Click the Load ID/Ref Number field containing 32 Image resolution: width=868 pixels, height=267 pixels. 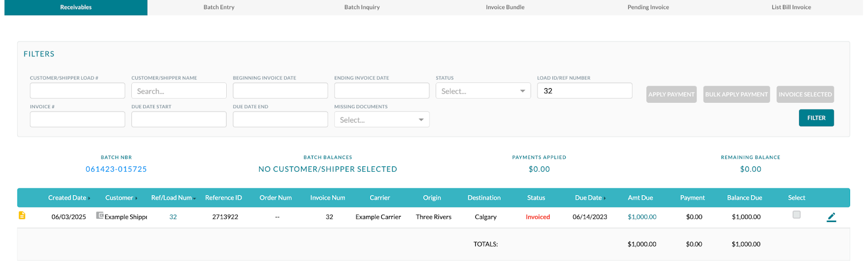pyautogui.click(x=584, y=90)
